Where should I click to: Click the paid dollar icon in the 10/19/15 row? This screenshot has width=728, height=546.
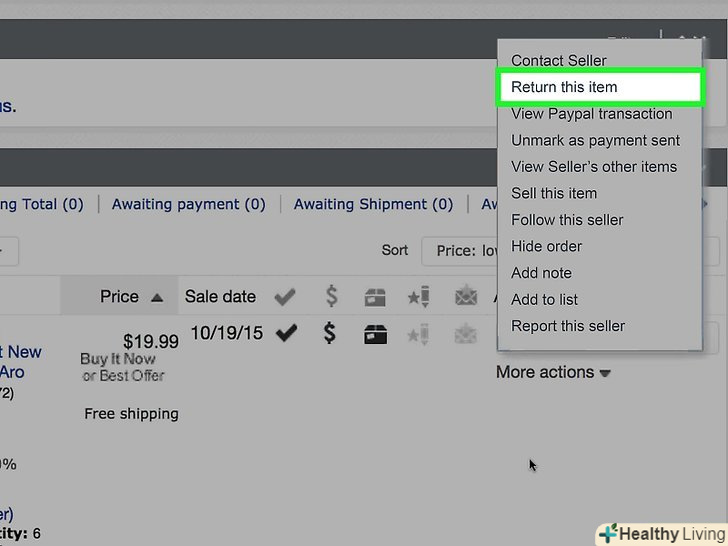(330, 333)
